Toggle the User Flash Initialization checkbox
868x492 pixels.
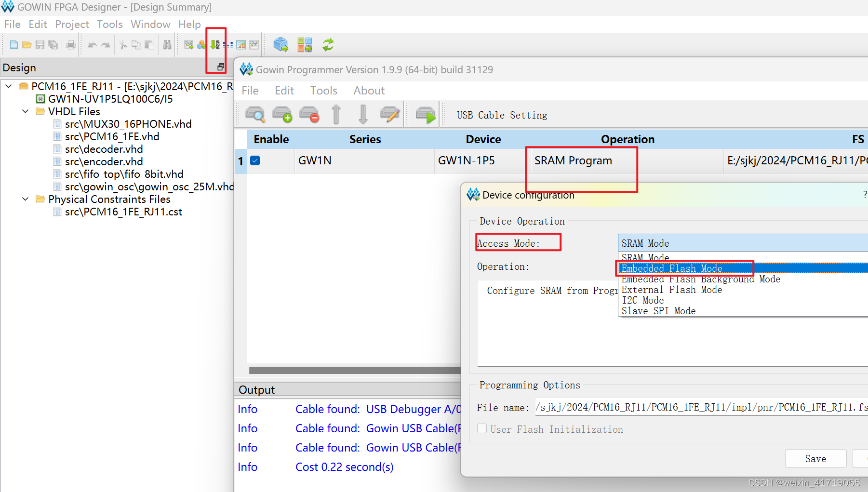(x=482, y=429)
